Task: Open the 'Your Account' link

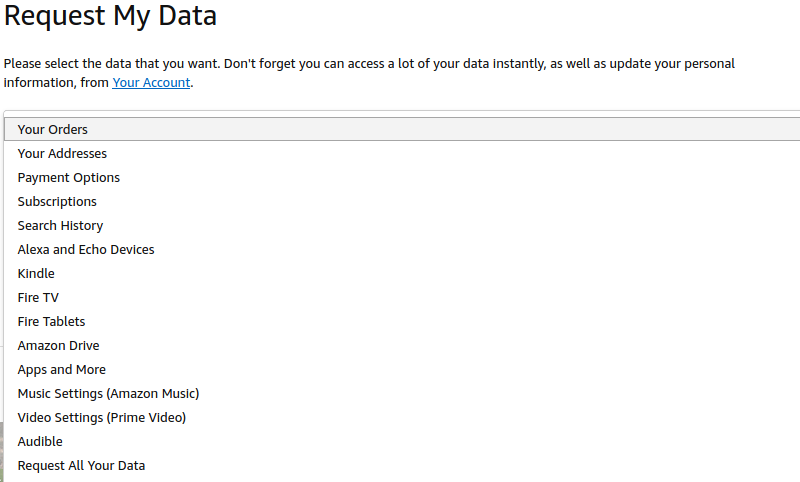Action: pyautogui.click(x=151, y=83)
